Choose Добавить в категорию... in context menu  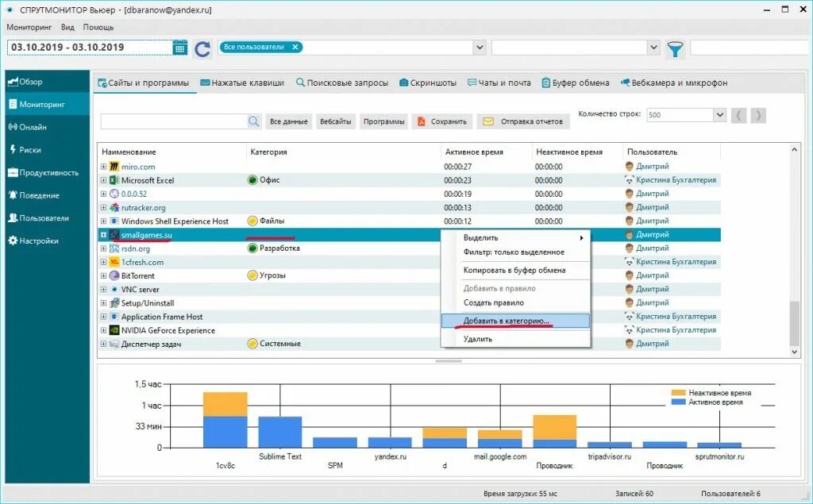pos(515,321)
